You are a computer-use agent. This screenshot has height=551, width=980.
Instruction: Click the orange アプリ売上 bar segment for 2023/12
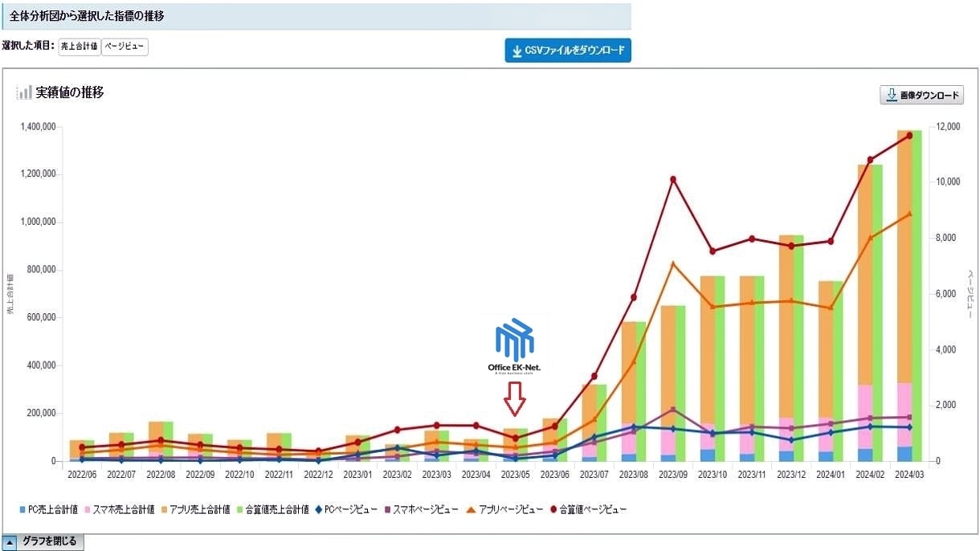click(x=787, y=326)
